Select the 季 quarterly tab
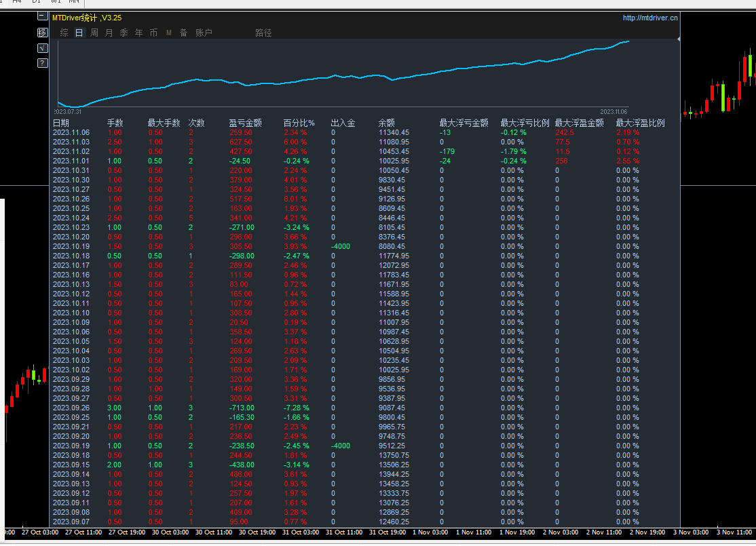 124,33
